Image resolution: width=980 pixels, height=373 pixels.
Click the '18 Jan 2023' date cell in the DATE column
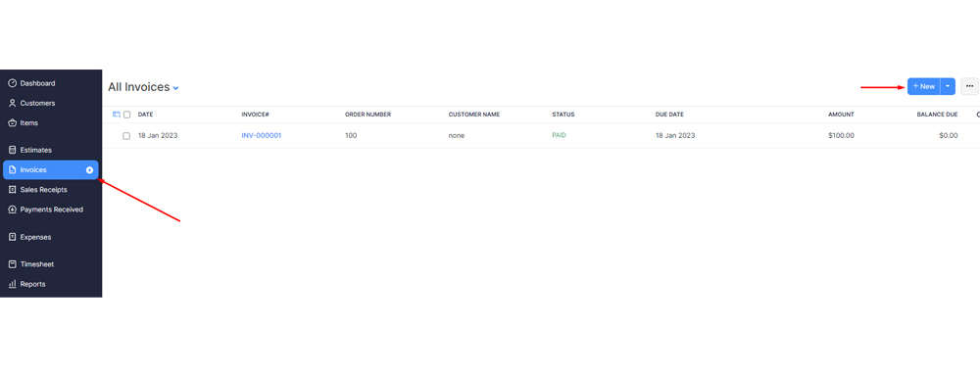coord(158,135)
